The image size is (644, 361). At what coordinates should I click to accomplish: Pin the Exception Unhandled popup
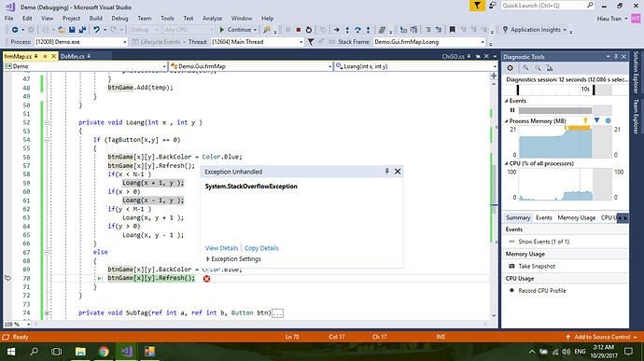(386, 172)
